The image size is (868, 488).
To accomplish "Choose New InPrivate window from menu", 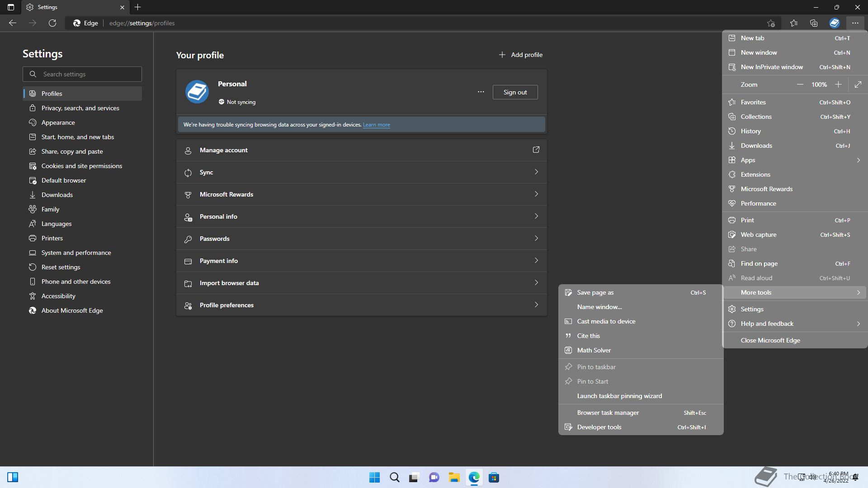I will tap(795, 67).
